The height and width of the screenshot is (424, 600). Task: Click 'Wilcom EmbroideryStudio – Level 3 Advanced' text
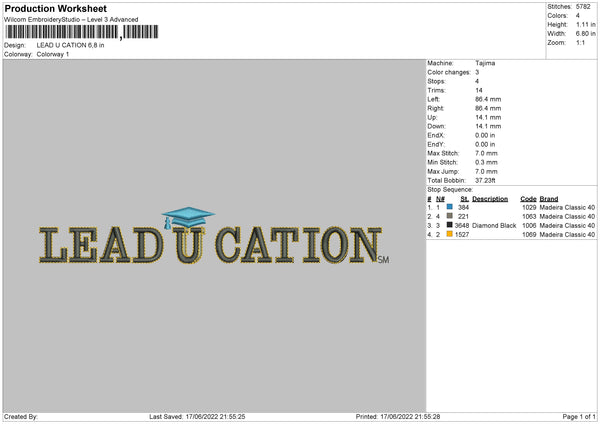pyautogui.click(x=71, y=20)
